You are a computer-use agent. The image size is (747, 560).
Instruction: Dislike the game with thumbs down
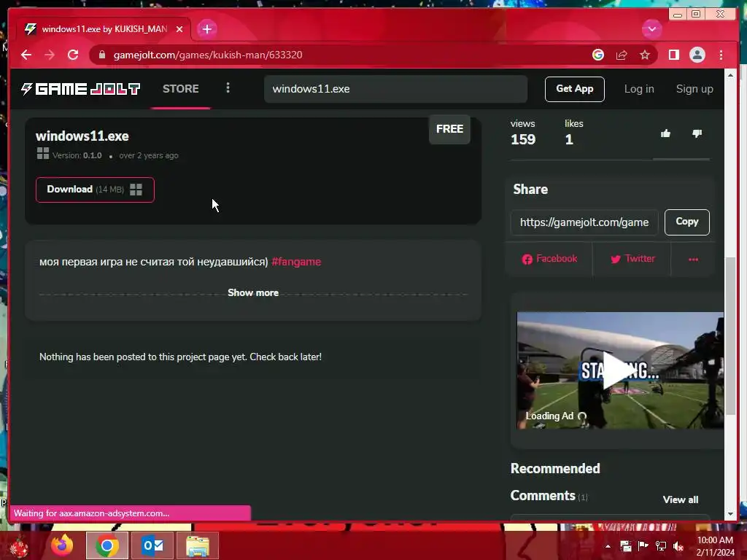pyautogui.click(x=697, y=134)
